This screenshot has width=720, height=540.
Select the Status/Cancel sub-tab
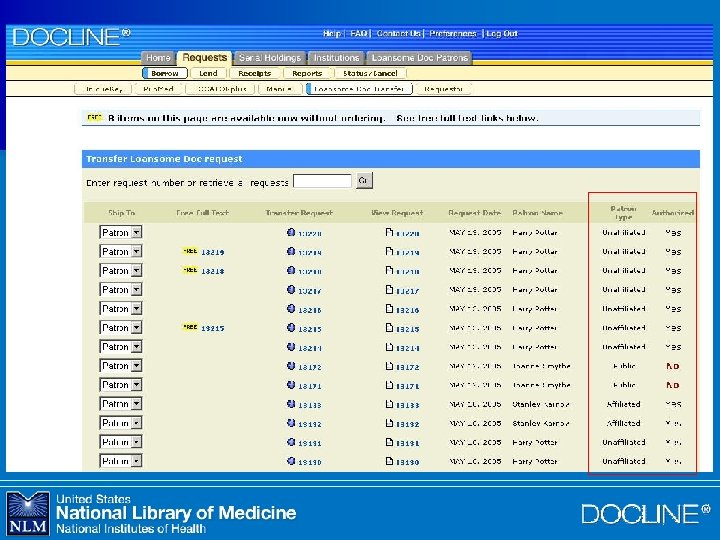[370, 73]
